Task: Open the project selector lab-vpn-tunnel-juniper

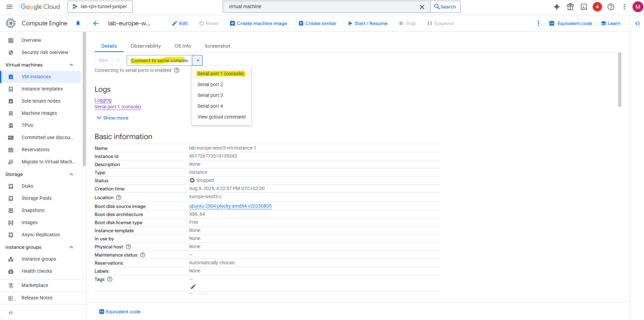Action: tap(100, 7)
